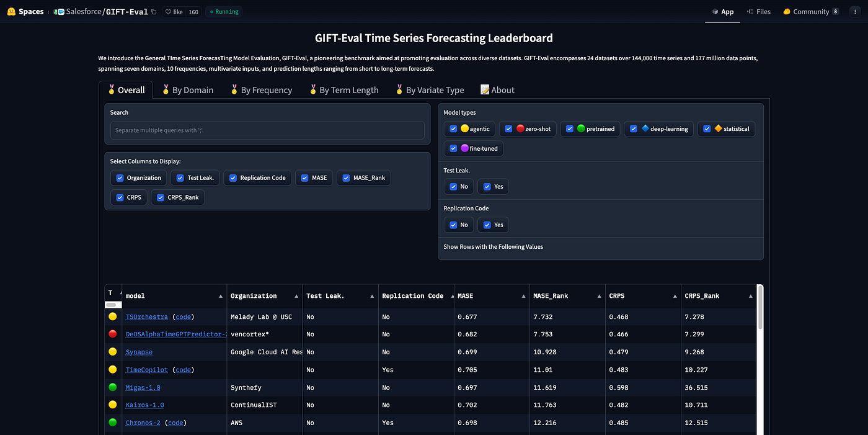The height and width of the screenshot is (435, 868).
Task: Sort by the MASE column arrow
Action: pos(524,296)
